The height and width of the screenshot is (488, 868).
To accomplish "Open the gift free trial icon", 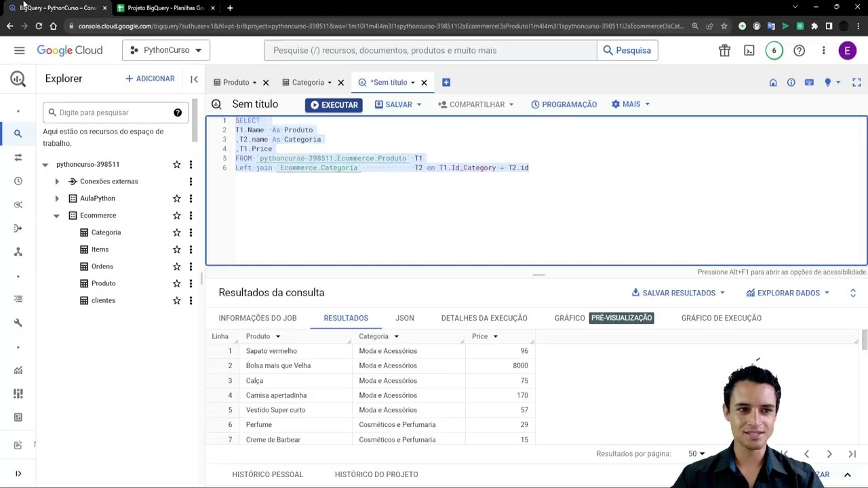I will [x=724, y=50].
